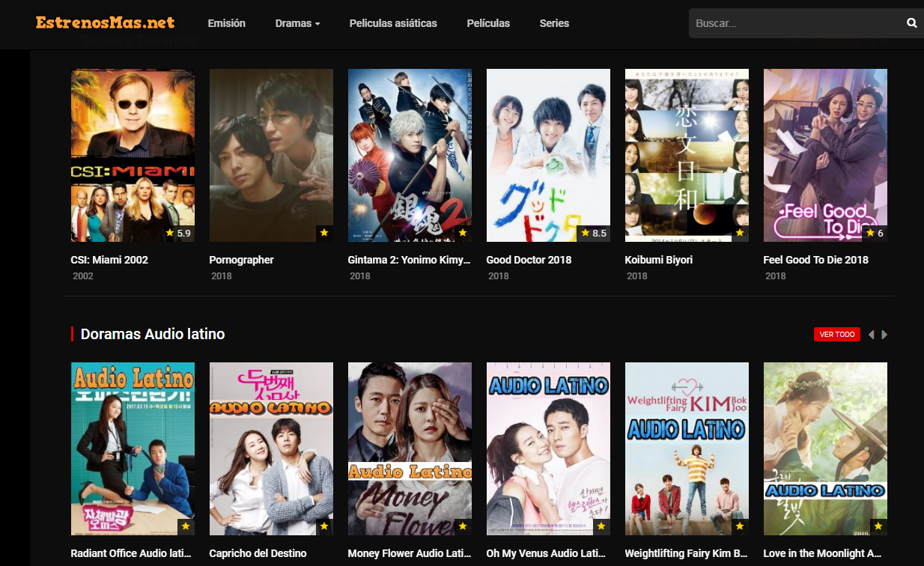Click the EstrenosMas.net logo
The image size is (924, 566).
pyautogui.click(x=105, y=22)
